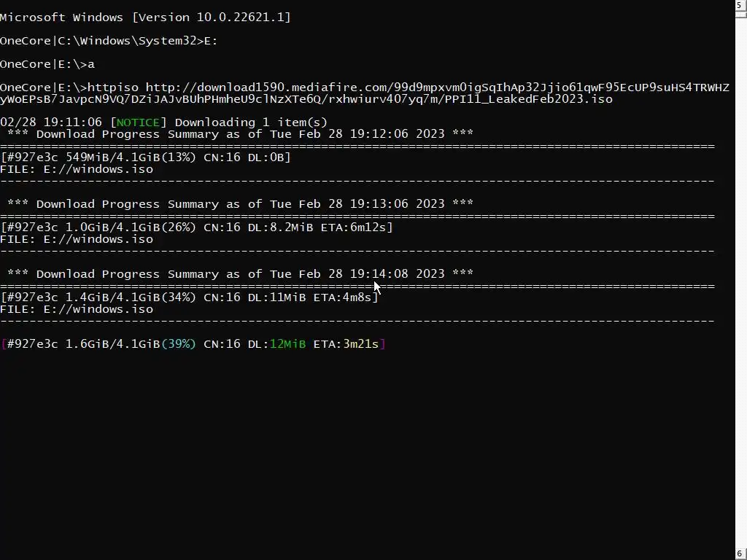Click the scroll-down button labeled 6
The image size is (747, 560).
[x=741, y=554]
